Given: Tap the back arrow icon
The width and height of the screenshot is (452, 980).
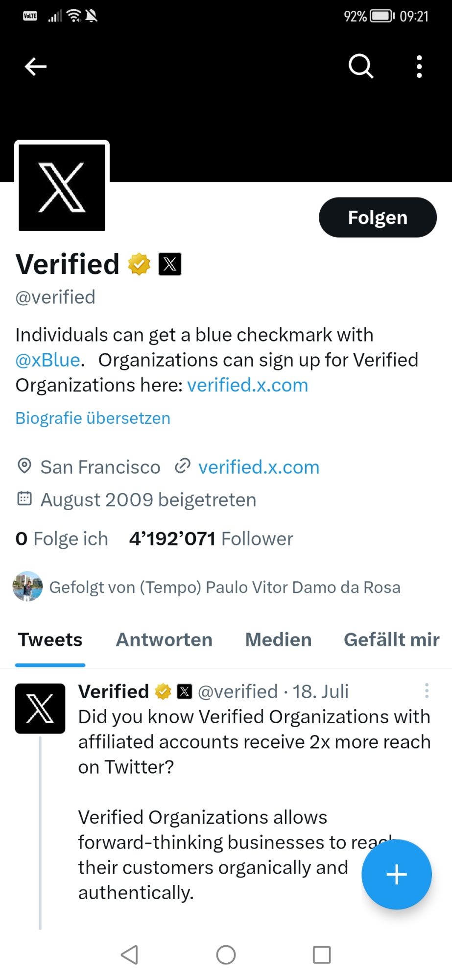Looking at the screenshot, I should (x=35, y=67).
